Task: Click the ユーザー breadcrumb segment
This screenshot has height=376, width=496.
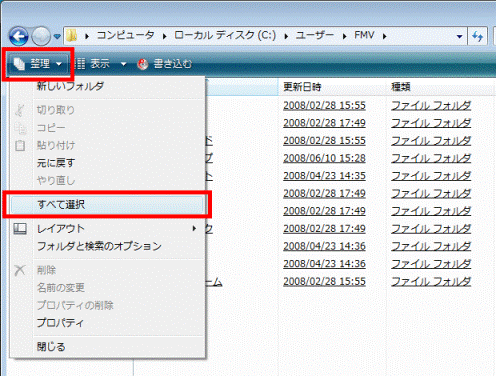Action: pos(315,35)
